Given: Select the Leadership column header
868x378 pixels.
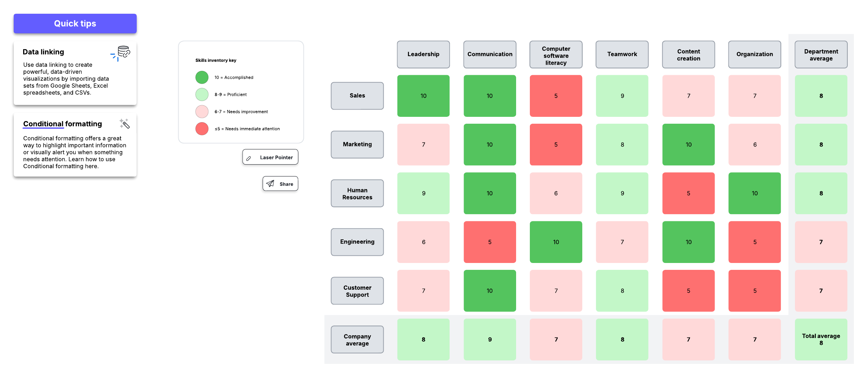Looking at the screenshot, I should tap(423, 54).
